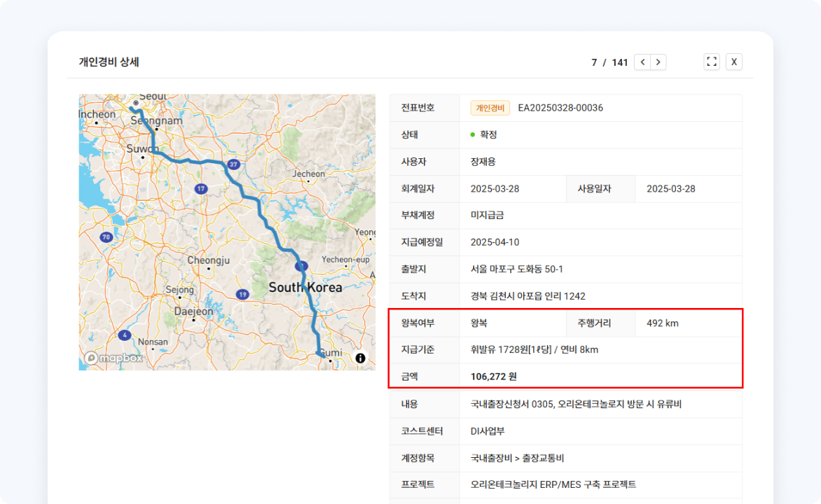Click the 106,272 원 amount value

point(493,377)
